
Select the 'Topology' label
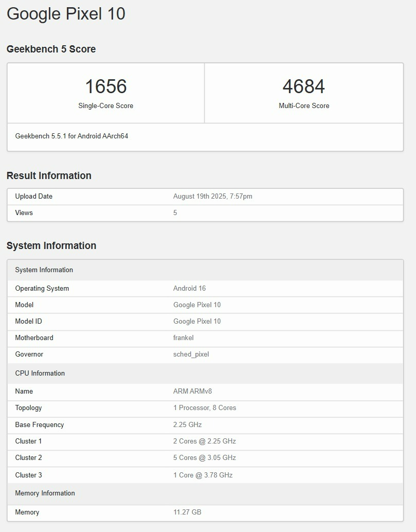[28, 408]
